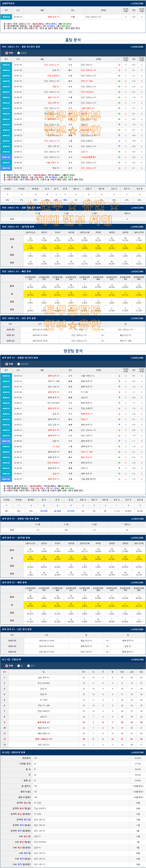The image size is (146, 868).
Task: Click the 23-07-30 match row date
Action: click(18, 65)
